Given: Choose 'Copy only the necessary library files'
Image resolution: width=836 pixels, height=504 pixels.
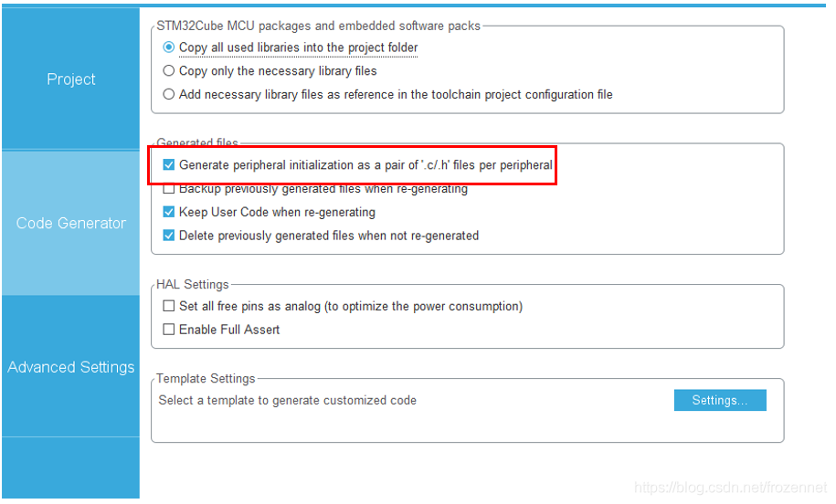Looking at the screenshot, I should click(168, 71).
